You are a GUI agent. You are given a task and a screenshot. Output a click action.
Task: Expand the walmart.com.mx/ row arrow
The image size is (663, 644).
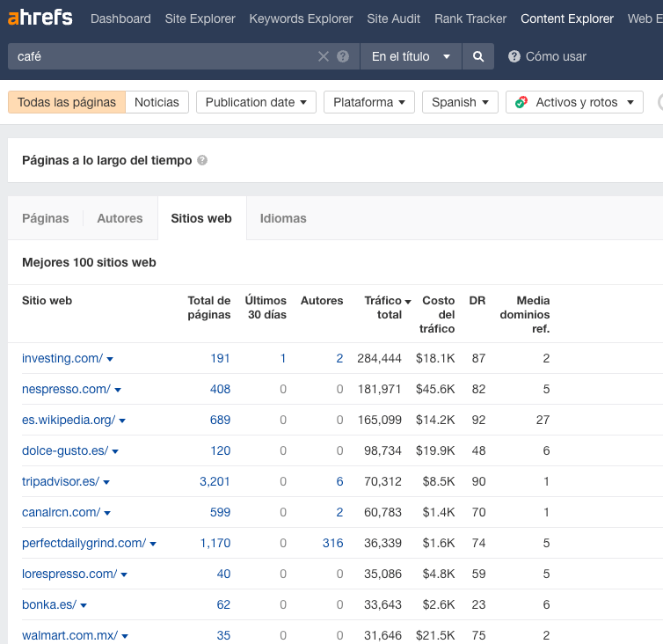click(125, 636)
